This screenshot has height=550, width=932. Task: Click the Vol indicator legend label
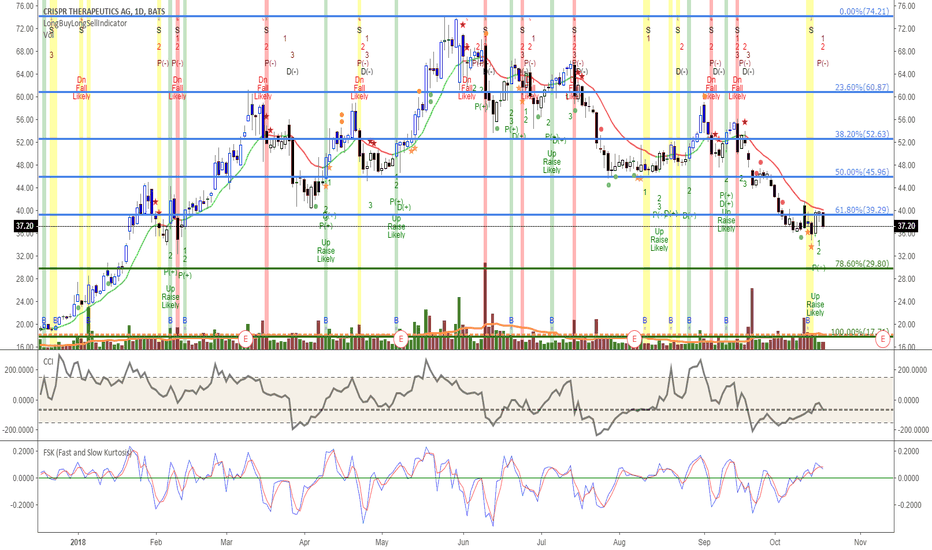[49, 34]
